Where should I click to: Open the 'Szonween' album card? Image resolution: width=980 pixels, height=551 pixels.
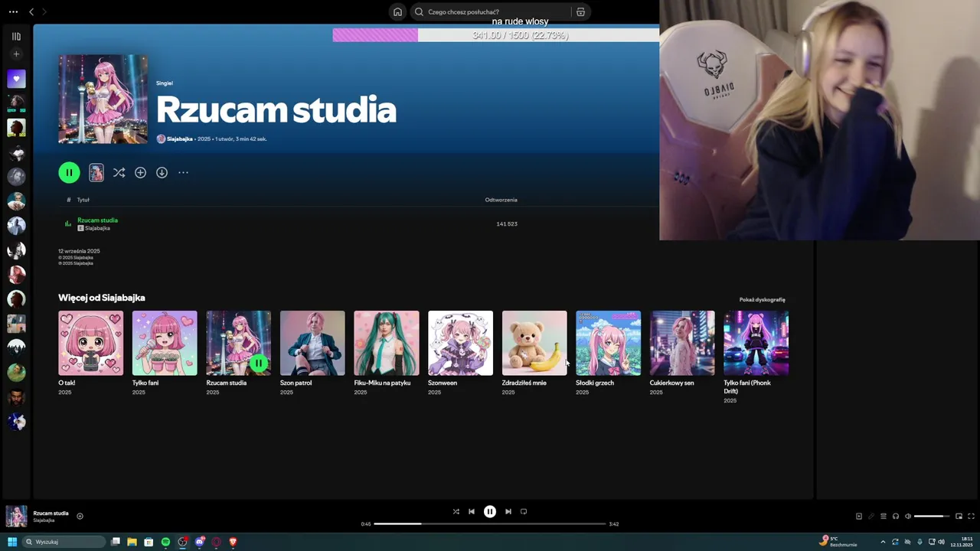[460, 352]
